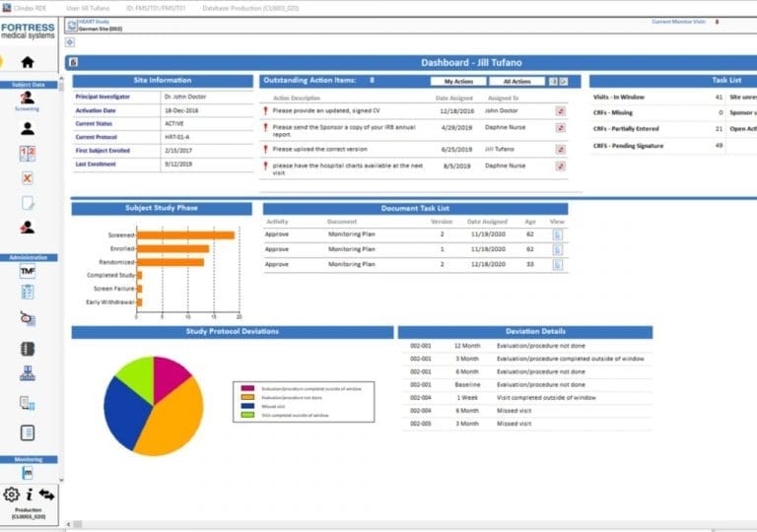This screenshot has height=532, width=757.
Task: Open the TMF trial master file icon
Action: click(x=28, y=271)
